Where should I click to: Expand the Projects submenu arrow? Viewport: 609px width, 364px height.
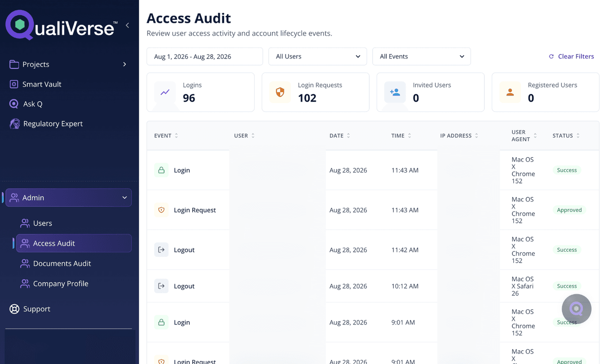[x=125, y=64]
